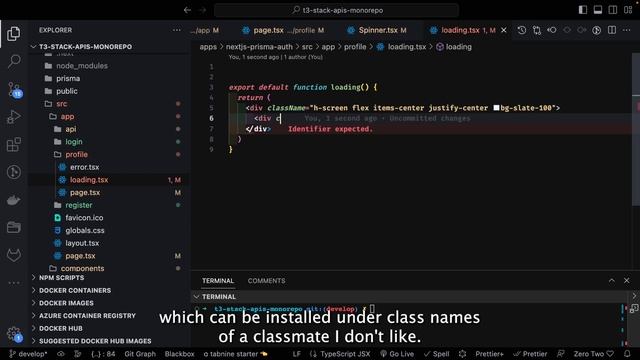This screenshot has width=640, height=360.
Task: Open the Extensions view
Action: pyautogui.click(x=14, y=144)
